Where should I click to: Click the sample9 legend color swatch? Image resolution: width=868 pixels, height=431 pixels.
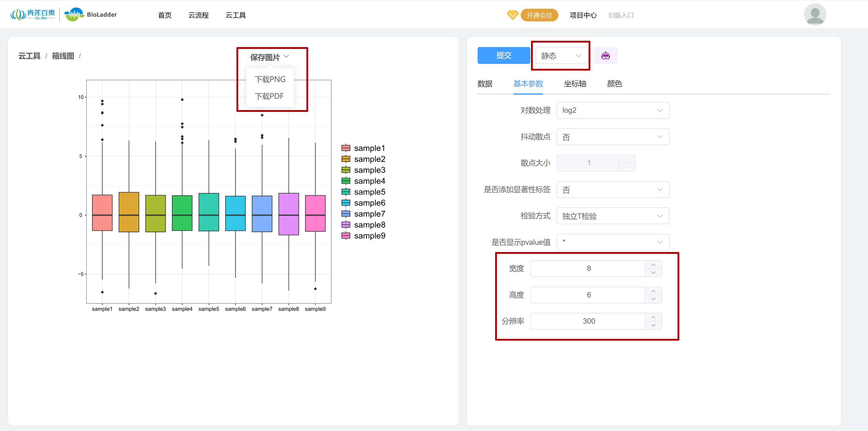[346, 236]
